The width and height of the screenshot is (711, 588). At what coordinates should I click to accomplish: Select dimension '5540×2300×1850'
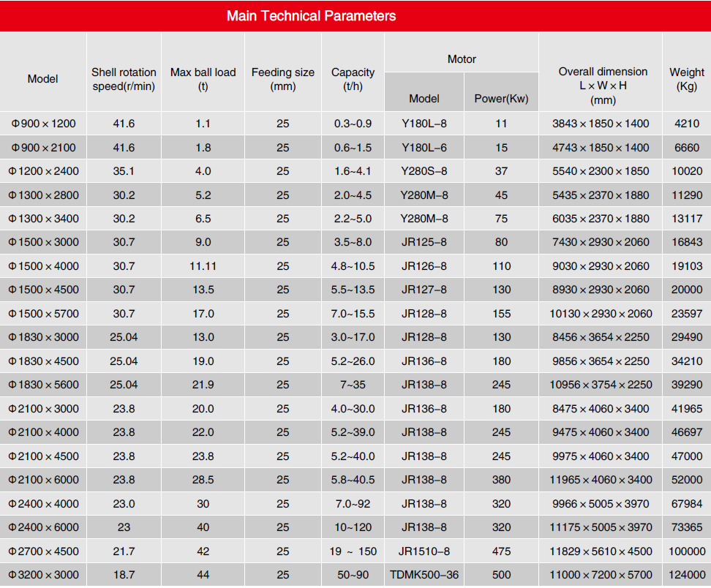point(601,171)
